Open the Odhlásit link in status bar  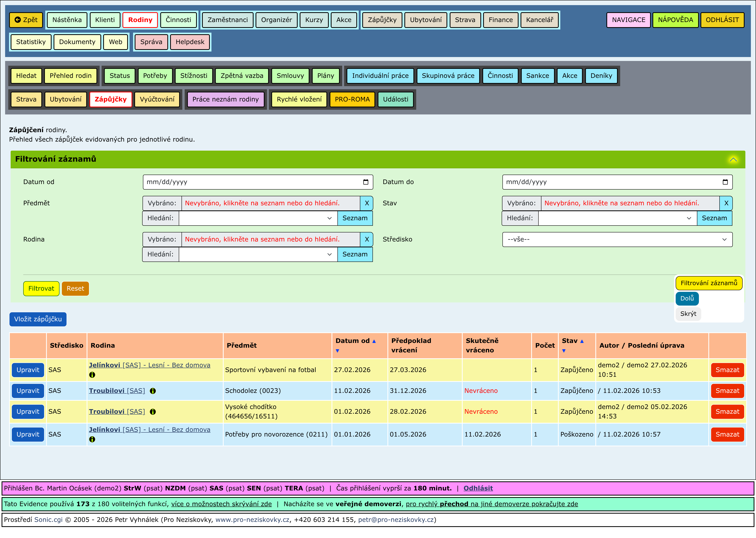pyautogui.click(x=478, y=488)
